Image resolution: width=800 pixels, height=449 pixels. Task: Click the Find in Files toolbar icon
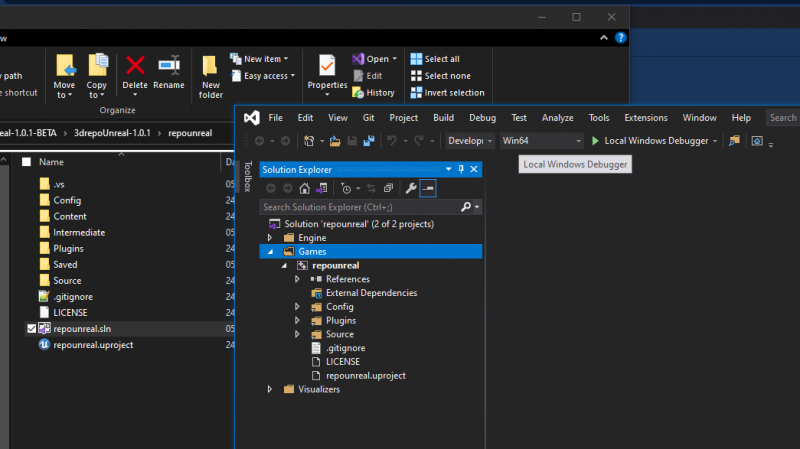[x=734, y=141]
